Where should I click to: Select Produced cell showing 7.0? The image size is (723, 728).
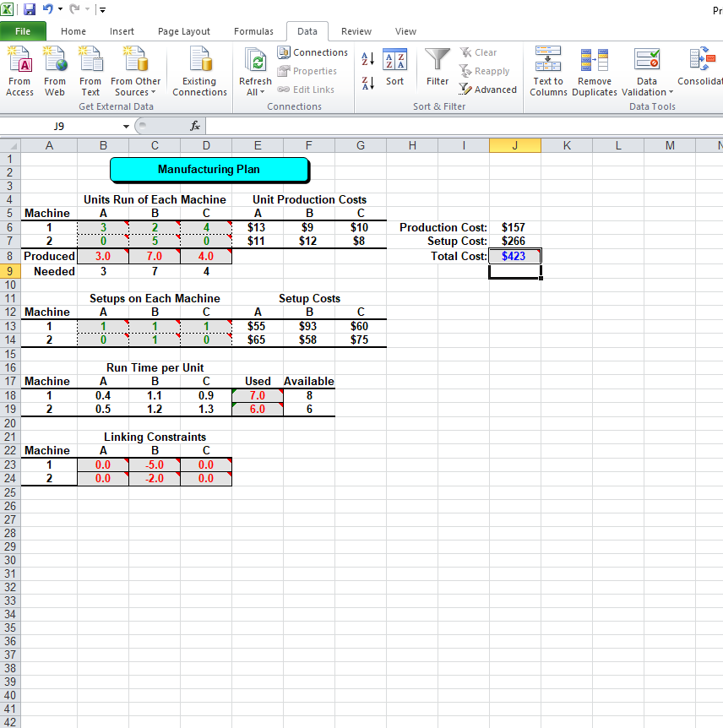coord(155,256)
